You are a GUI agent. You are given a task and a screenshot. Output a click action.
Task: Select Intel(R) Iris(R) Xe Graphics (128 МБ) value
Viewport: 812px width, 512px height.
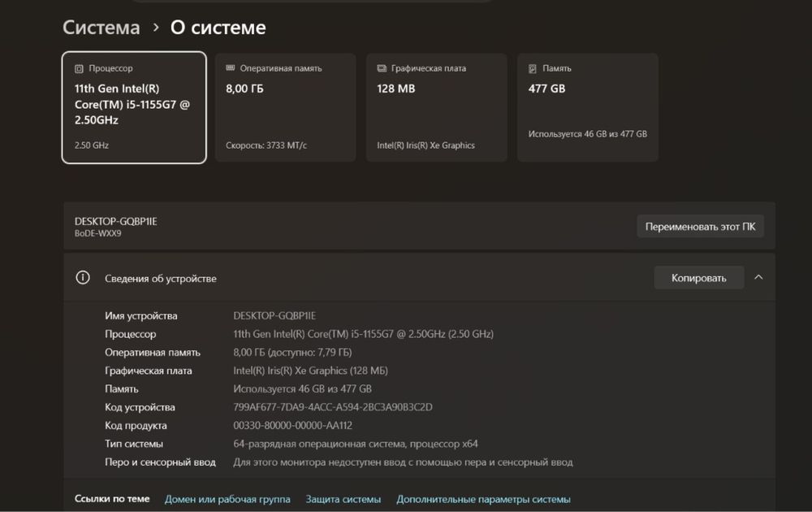coord(310,371)
